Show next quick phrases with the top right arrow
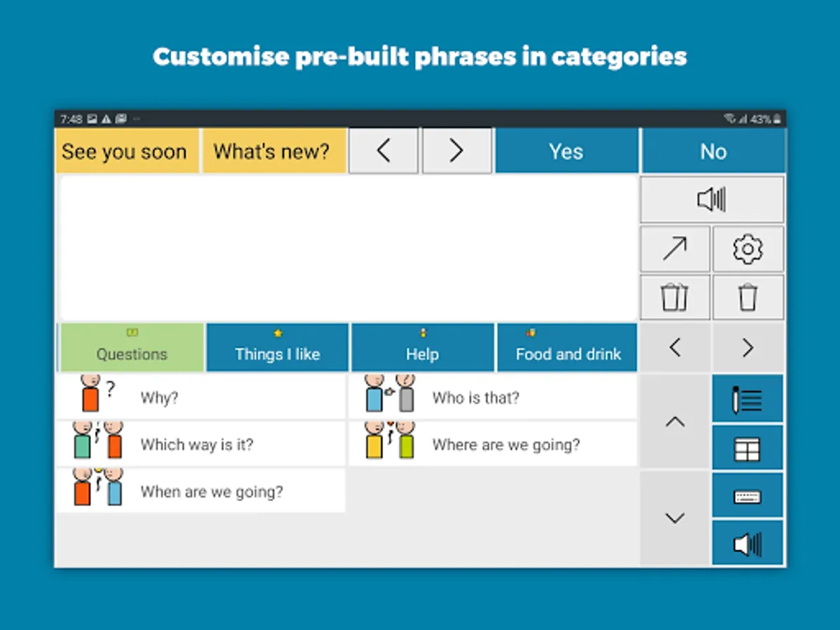 (x=456, y=151)
